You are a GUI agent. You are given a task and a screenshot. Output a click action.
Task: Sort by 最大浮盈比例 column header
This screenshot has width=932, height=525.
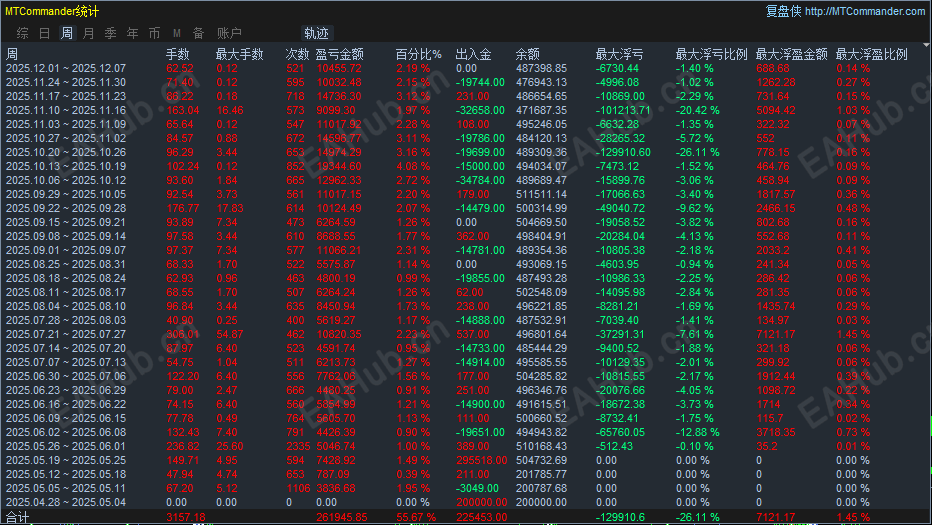click(x=872, y=54)
